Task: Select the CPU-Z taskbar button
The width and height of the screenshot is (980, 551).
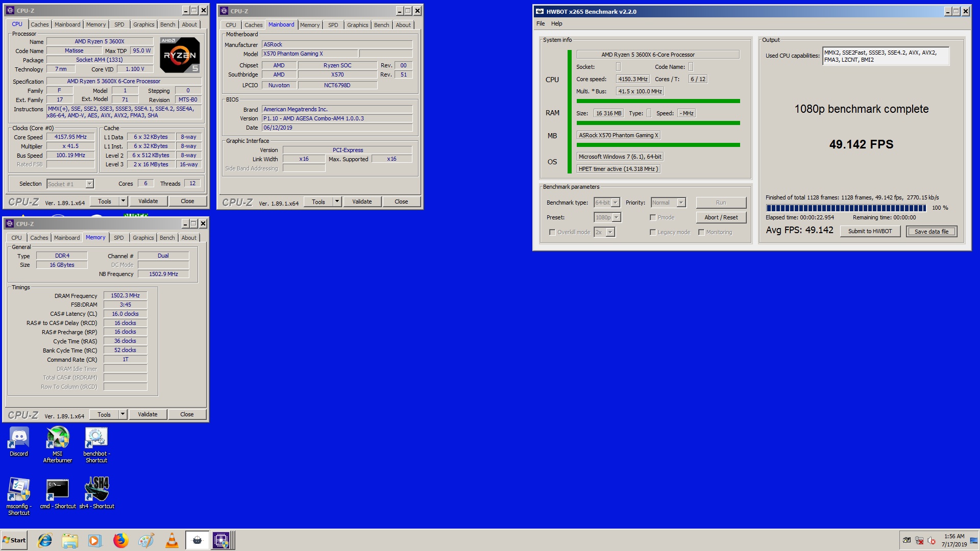Action: (223, 540)
